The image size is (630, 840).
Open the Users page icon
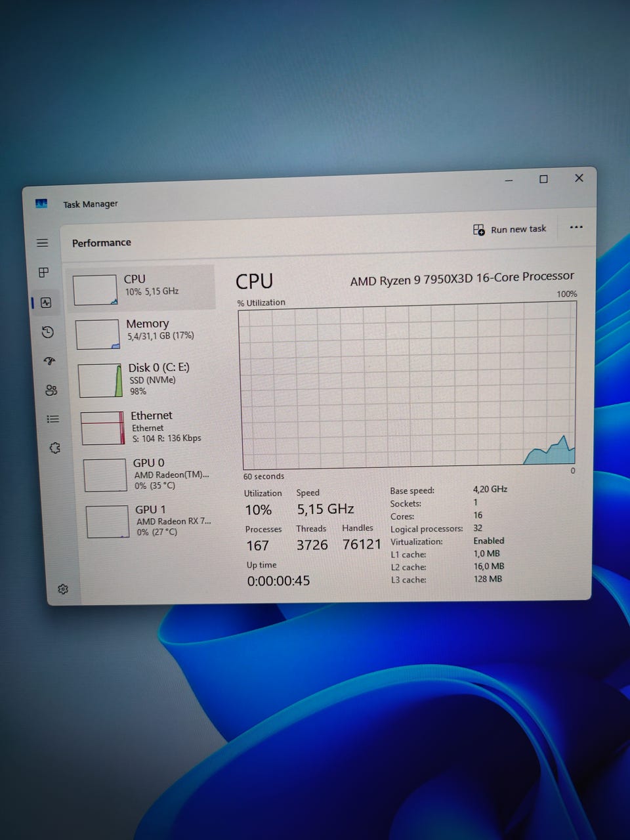pyautogui.click(x=51, y=390)
